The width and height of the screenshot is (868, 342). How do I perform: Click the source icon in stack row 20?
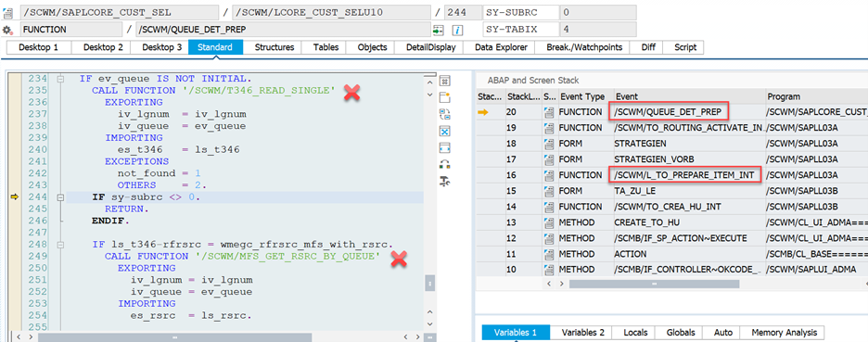click(548, 112)
